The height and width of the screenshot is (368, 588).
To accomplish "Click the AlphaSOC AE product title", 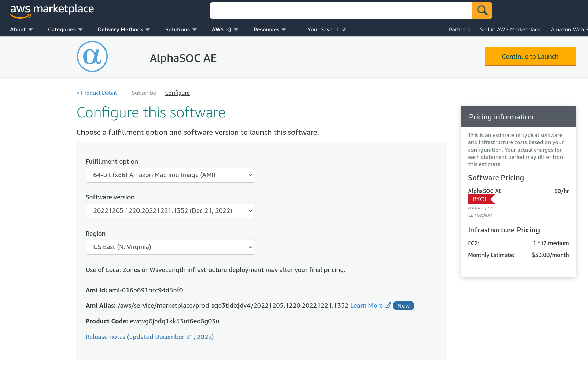I will coord(183,58).
